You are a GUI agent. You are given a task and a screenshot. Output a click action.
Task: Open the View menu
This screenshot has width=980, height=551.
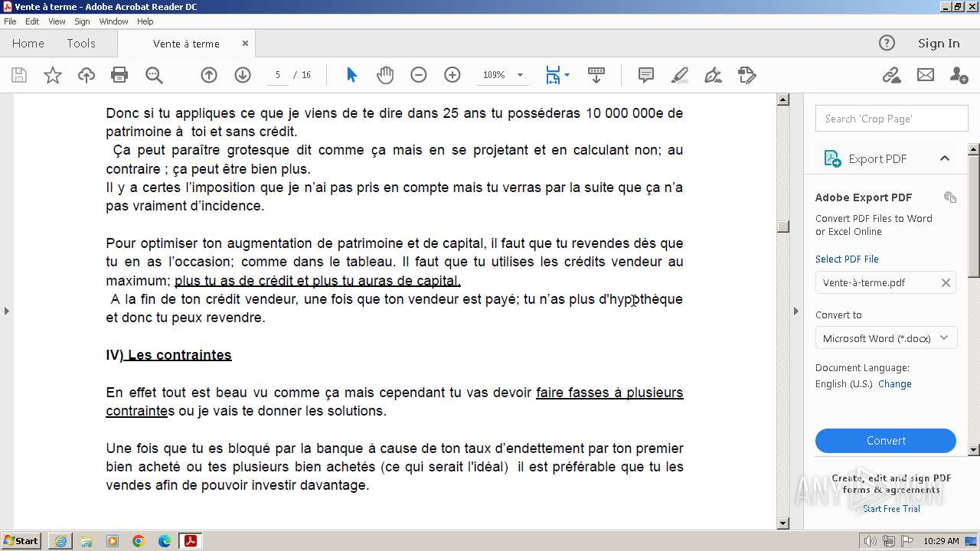[57, 21]
